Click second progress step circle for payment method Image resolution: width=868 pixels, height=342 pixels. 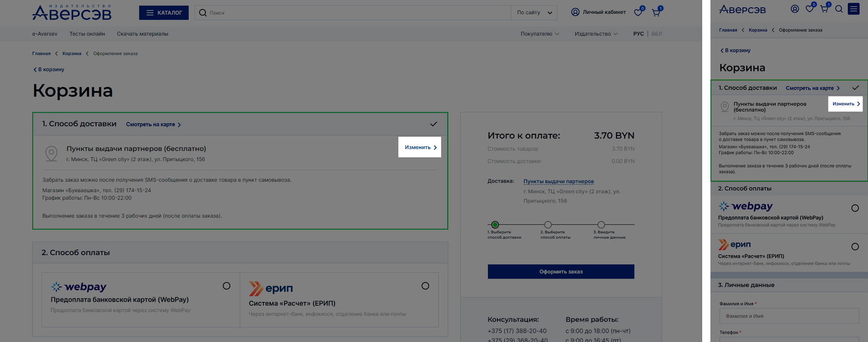point(548,224)
